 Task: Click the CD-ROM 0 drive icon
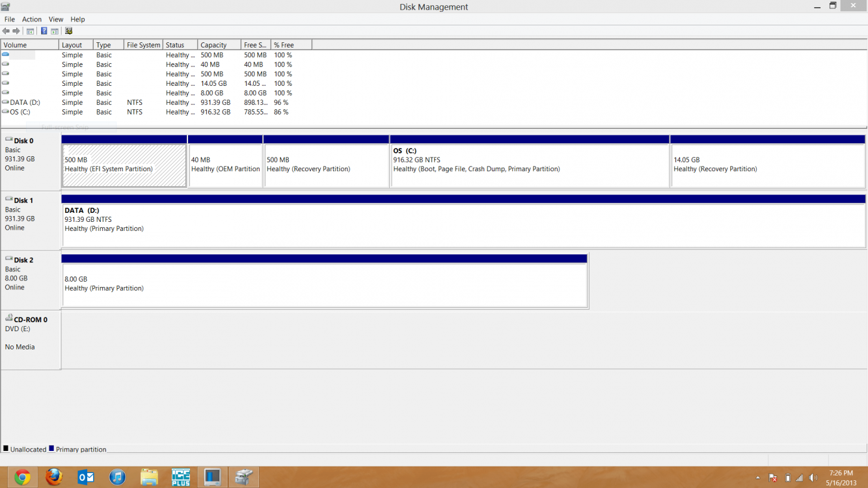[9, 318]
